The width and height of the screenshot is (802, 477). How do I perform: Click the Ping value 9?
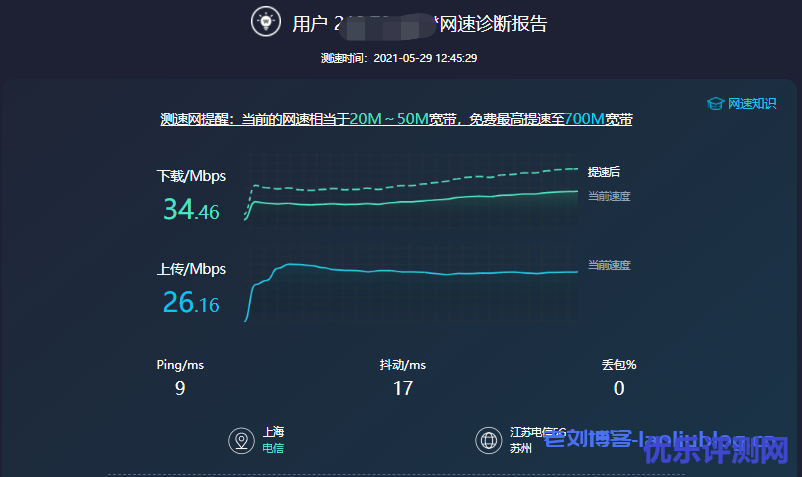click(180, 389)
